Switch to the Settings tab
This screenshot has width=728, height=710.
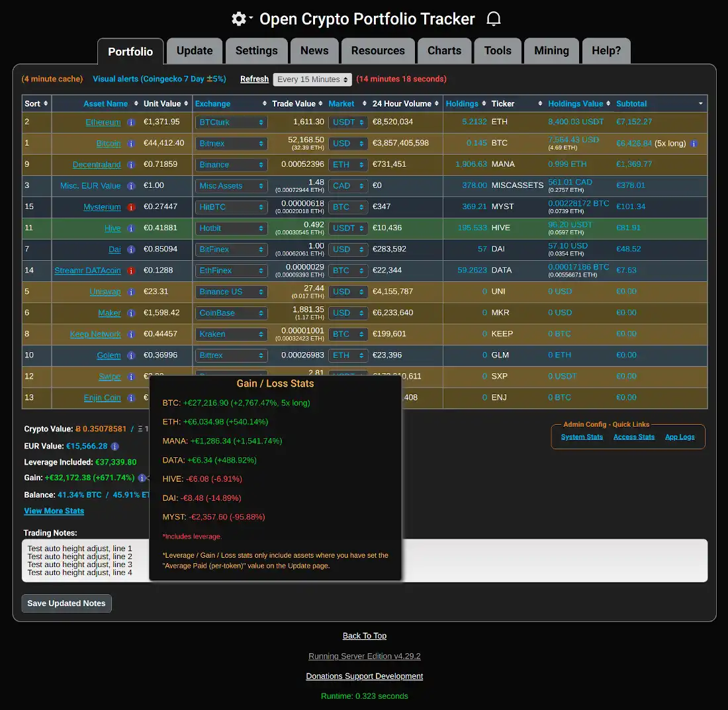click(x=256, y=50)
